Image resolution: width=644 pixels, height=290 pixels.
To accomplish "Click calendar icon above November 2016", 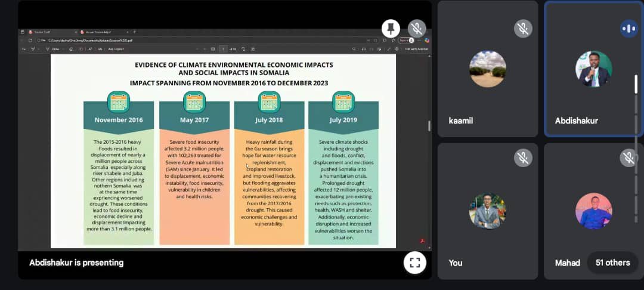I will pos(118,102).
